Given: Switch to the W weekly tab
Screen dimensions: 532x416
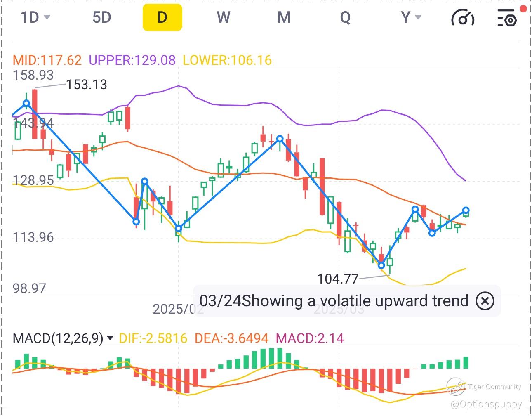Looking at the screenshot, I should tap(223, 17).
